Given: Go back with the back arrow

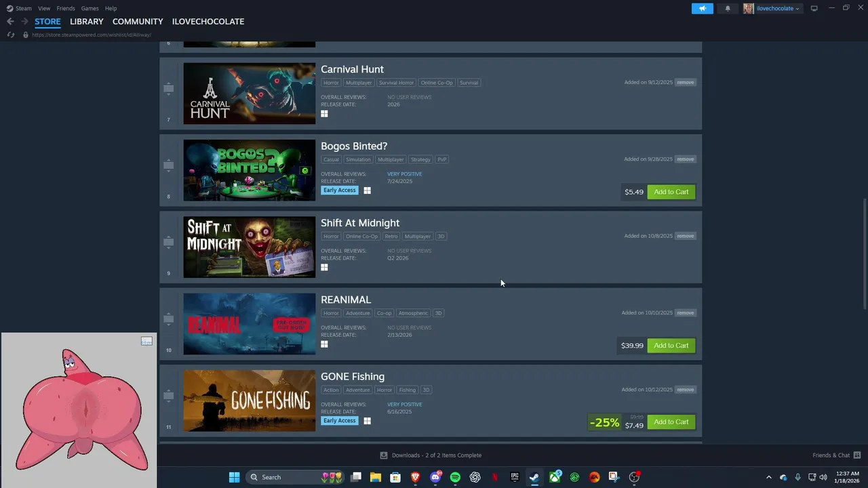Looking at the screenshot, I should click(x=10, y=22).
